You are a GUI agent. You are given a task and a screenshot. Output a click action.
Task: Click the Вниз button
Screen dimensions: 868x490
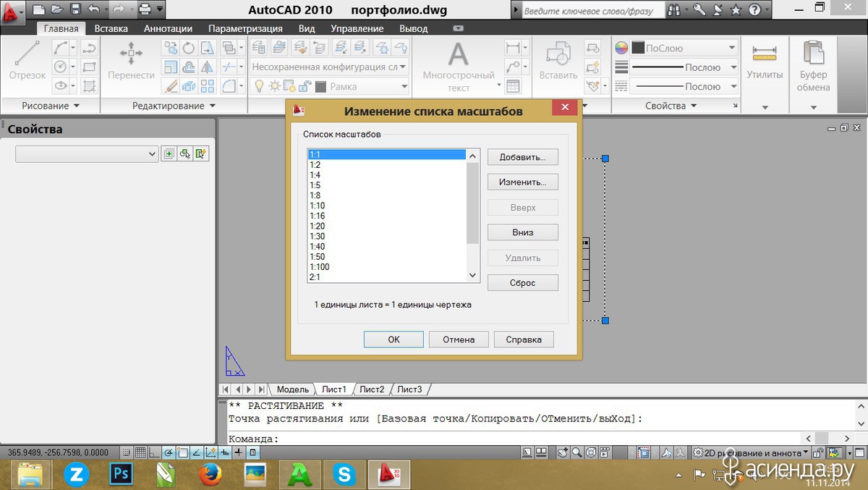[523, 232]
